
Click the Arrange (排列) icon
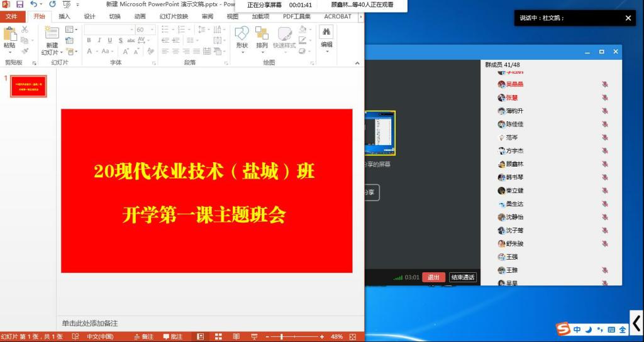point(262,36)
